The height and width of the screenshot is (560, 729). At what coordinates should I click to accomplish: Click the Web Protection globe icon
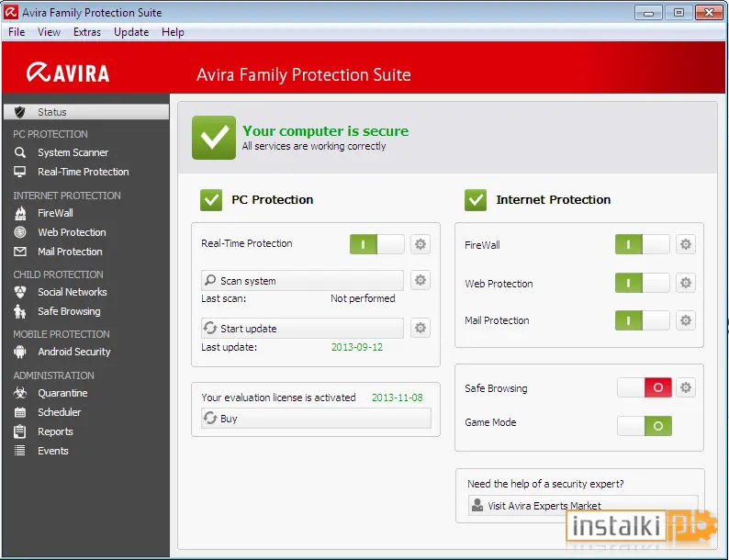20,232
